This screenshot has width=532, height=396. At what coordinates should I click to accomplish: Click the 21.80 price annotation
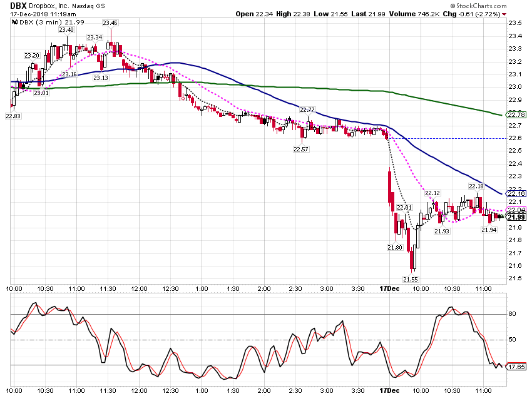coord(395,248)
